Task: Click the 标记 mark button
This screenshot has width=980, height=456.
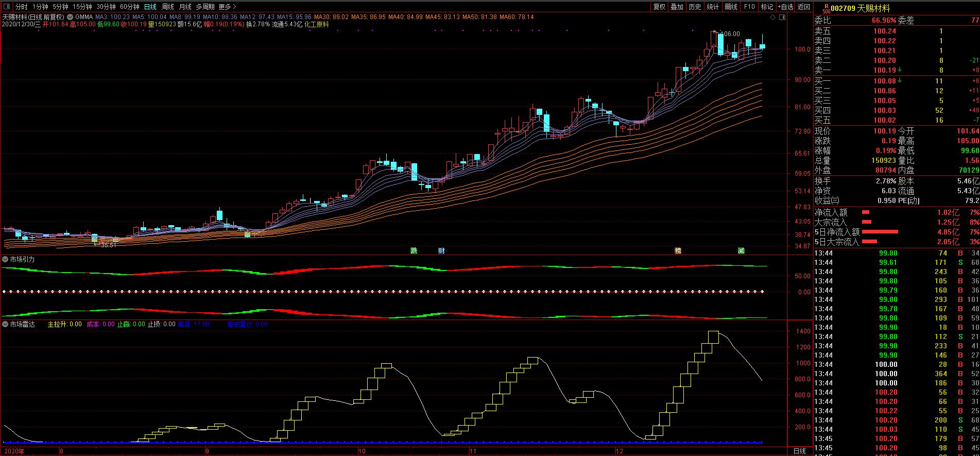Action: point(767,7)
